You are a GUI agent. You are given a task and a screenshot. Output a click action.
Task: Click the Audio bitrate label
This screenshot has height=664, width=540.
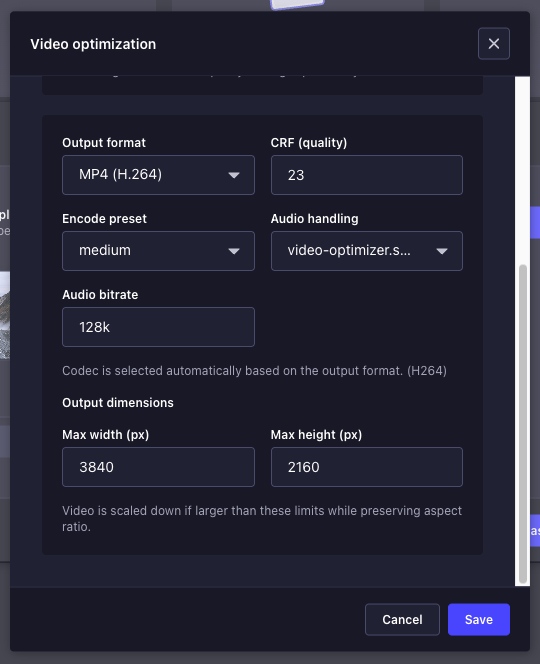click(100, 295)
